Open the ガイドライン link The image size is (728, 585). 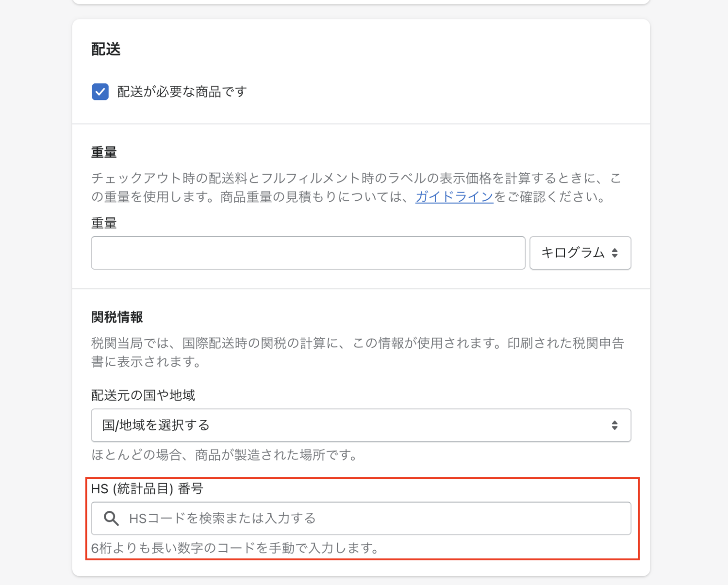(454, 197)
